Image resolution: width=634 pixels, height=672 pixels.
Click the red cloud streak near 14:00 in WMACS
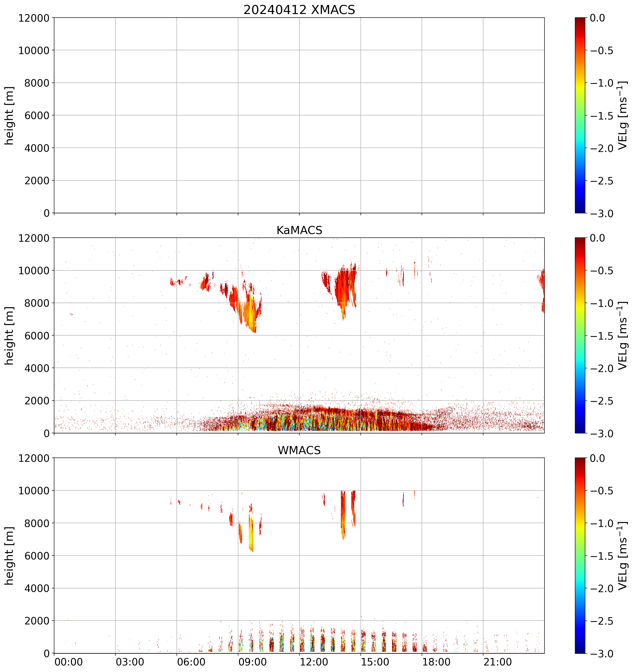343,514
